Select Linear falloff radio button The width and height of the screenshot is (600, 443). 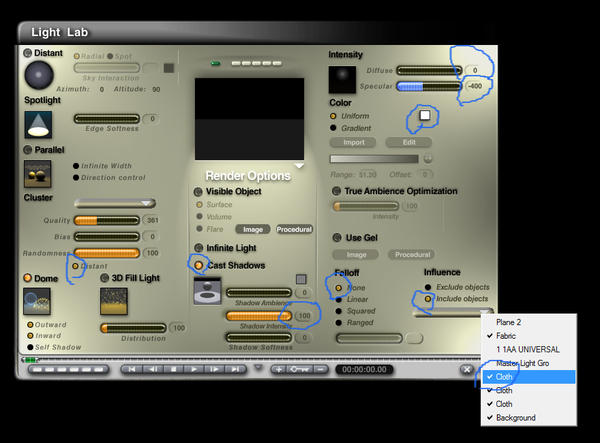point(339,300)
